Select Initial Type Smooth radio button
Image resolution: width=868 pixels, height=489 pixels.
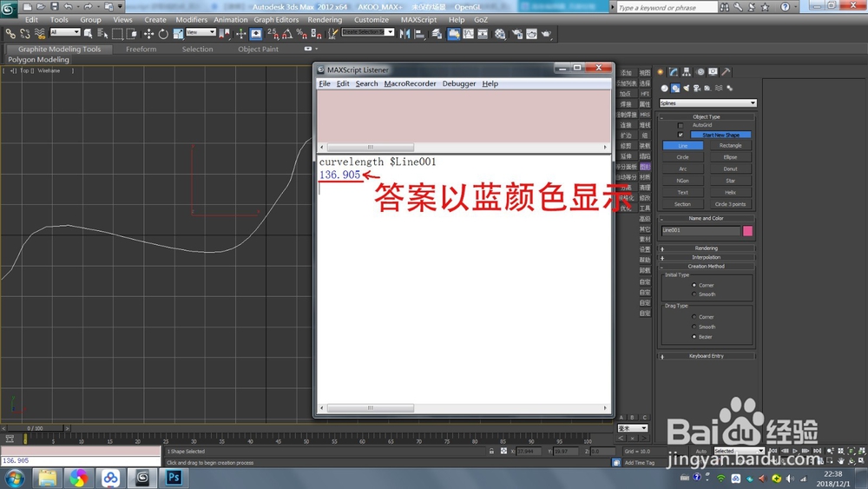click(x=694, y=294)
